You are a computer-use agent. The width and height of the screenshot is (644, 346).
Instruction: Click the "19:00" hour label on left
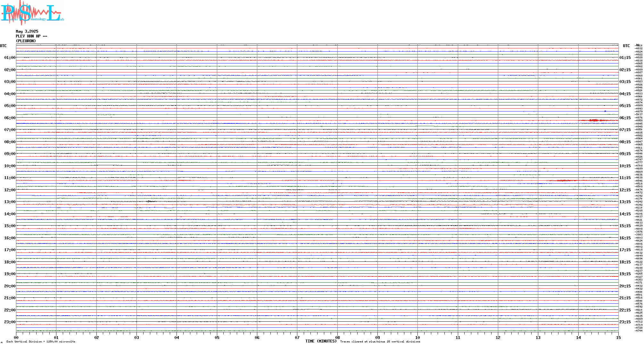click(10, 274)
